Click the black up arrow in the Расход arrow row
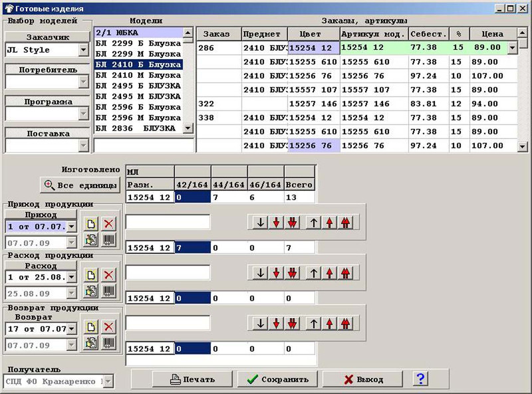The height and width of the screenshot is (394, 532). coord(314,273)
